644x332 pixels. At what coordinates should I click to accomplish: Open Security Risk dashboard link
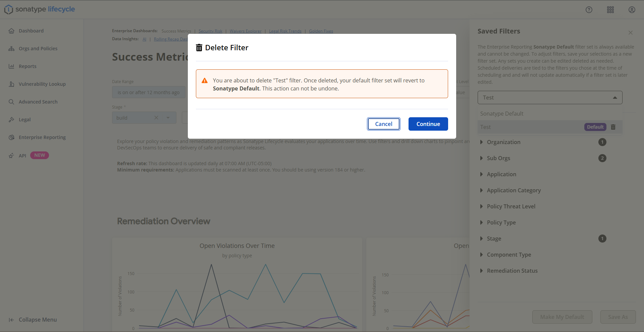[210, 31]
